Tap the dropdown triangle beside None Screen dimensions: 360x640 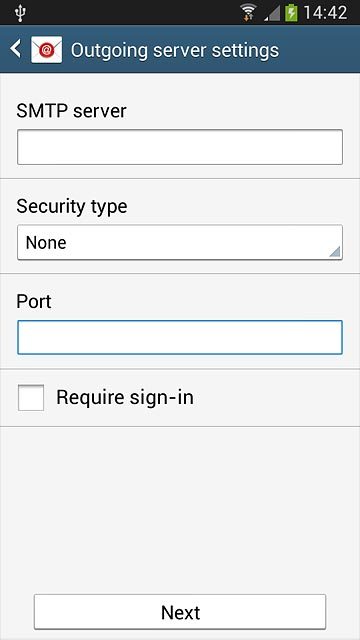pos(334,252)
